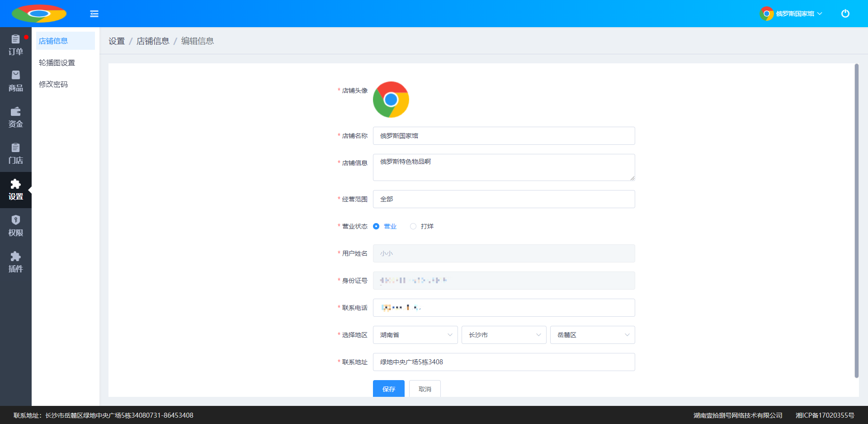This screenshot has width=868, height=424.
Task: Select the 打烊 closed status radio
Action: tap(413, 226)
